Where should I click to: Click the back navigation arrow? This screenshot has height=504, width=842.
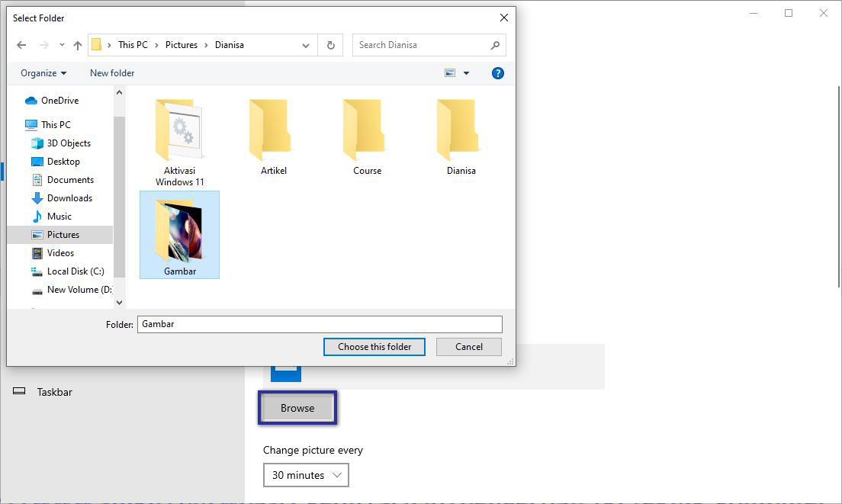tap(21, 45)
